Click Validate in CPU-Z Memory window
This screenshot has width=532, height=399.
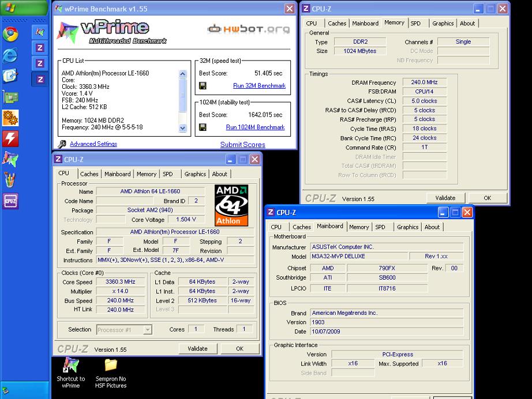tap(445, 198)
